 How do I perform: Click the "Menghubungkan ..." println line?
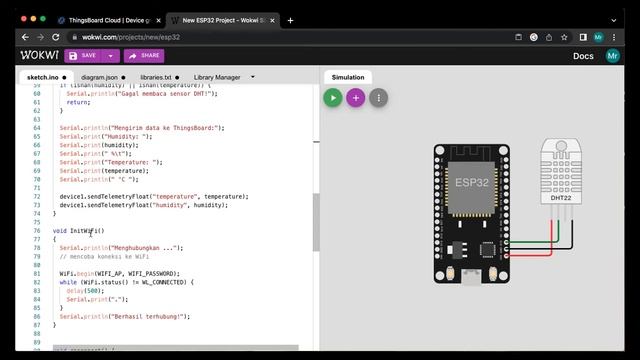point(121,248)
